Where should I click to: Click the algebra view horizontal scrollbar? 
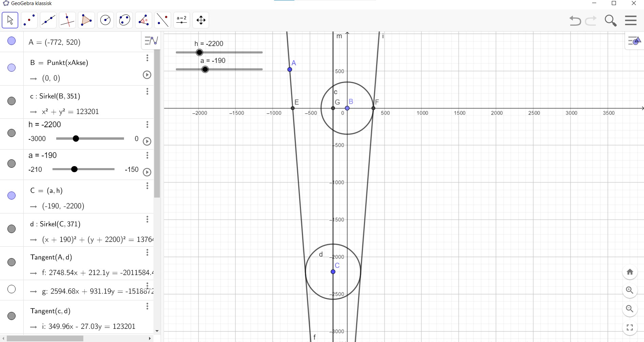tap(45, 338)
